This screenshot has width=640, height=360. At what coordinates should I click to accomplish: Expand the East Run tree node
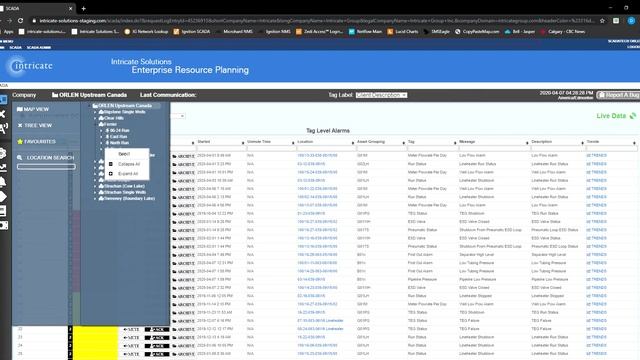tap(102, 137)
